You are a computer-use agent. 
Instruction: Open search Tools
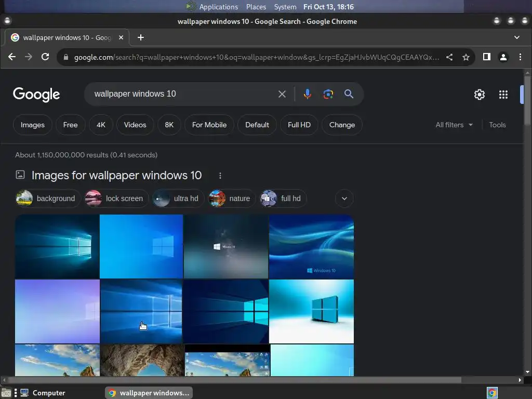click(497, 125)
